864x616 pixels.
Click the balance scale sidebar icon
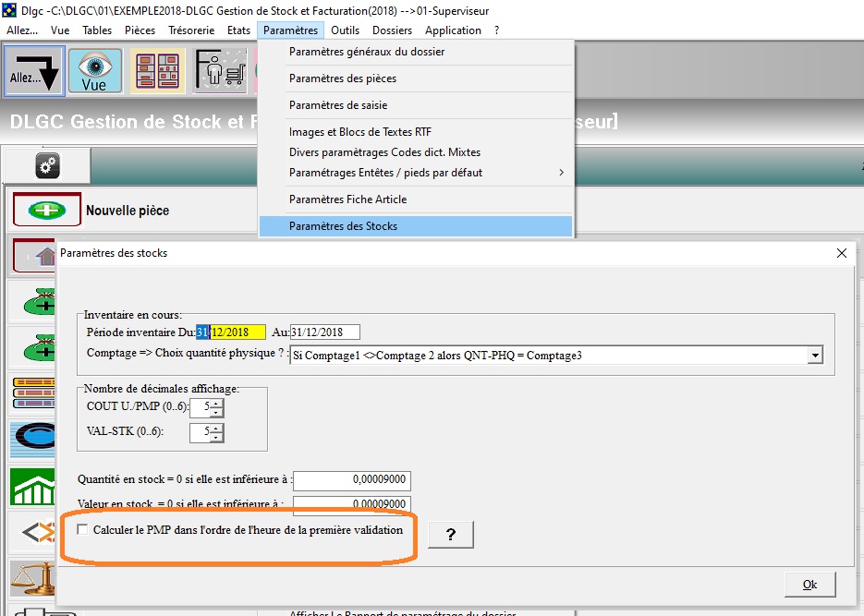point(32,577)
